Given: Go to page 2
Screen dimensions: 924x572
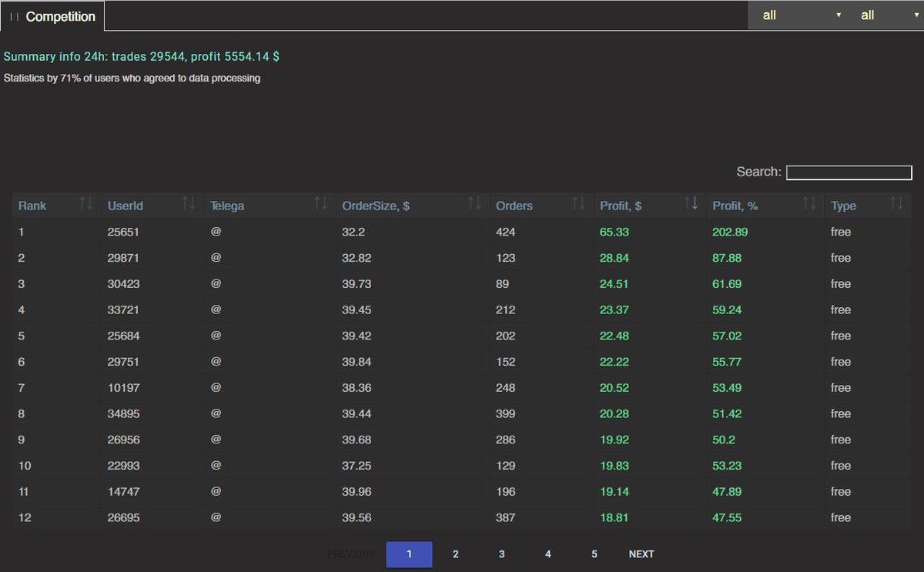Looking at the screenshot, I should pyautogui.click(x=456, y=554).
